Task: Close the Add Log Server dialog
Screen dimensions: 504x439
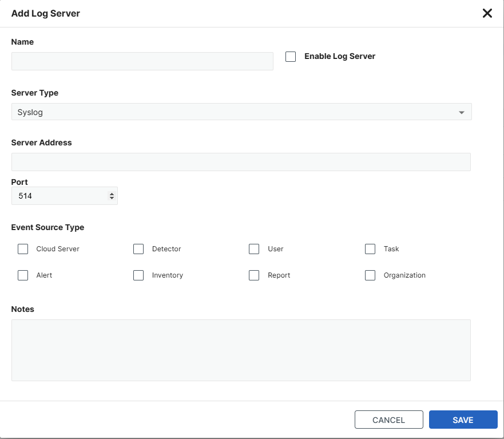Action: (x=487, y=13)
